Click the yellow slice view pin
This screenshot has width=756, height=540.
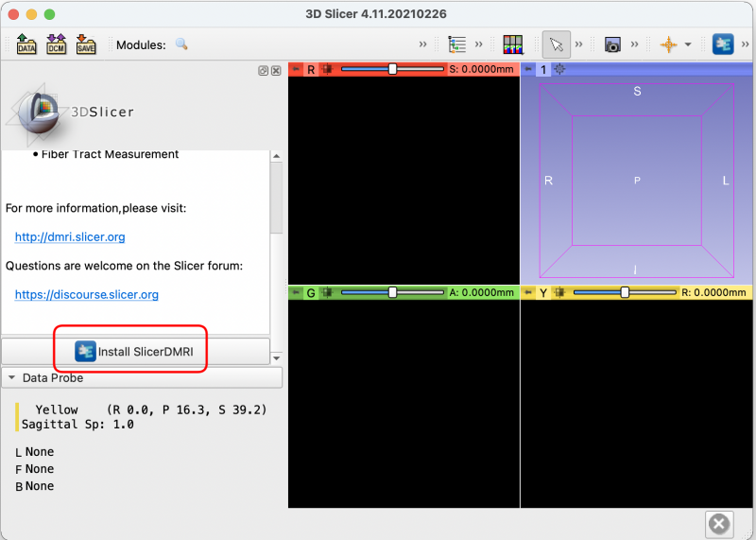tap(528, 292)
